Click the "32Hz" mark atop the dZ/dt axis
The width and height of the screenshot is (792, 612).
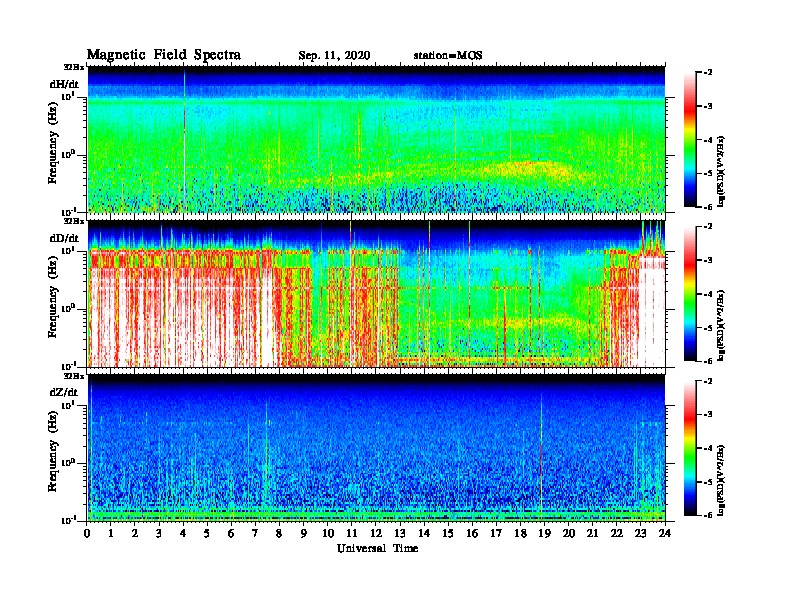point(73,376)
